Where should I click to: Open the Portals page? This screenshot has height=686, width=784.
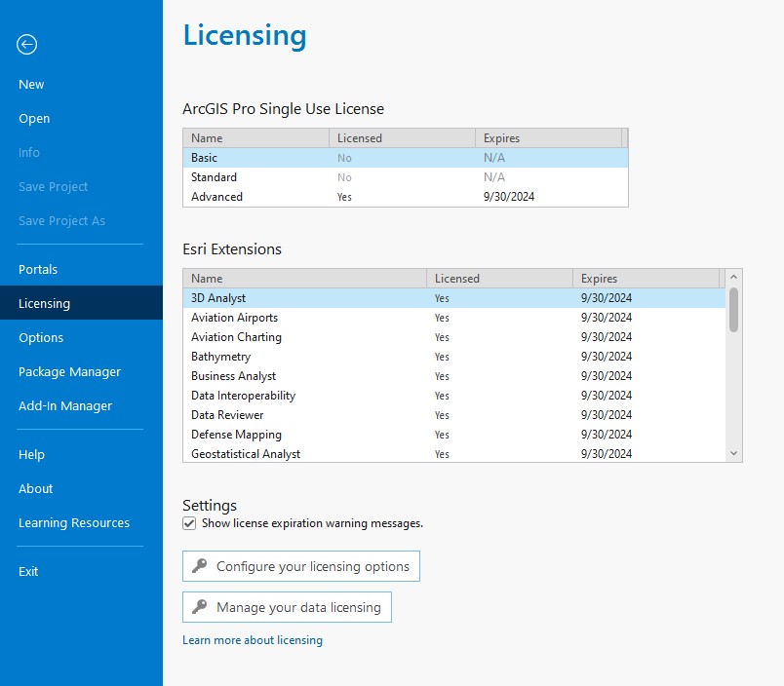(x=37, y=269)
